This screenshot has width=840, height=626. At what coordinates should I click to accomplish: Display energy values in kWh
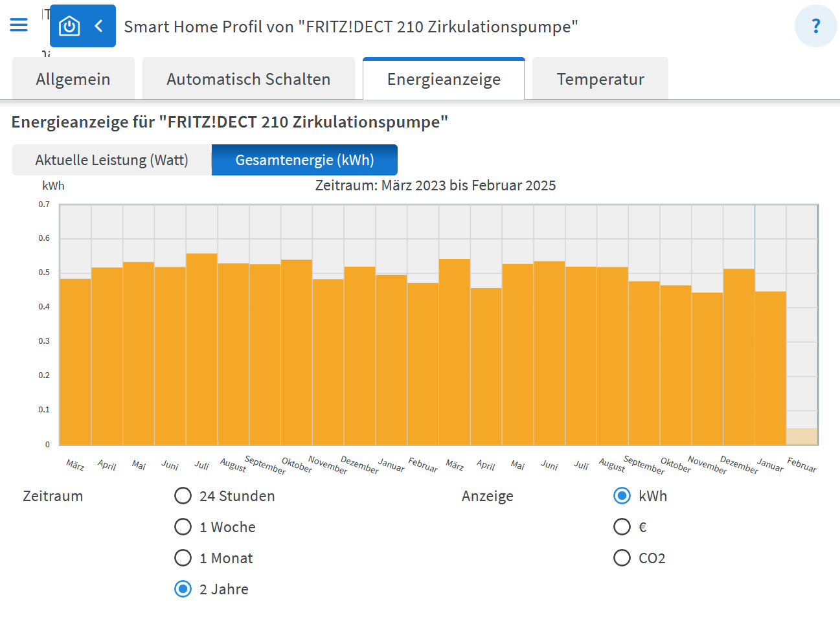tap(622, 496)
